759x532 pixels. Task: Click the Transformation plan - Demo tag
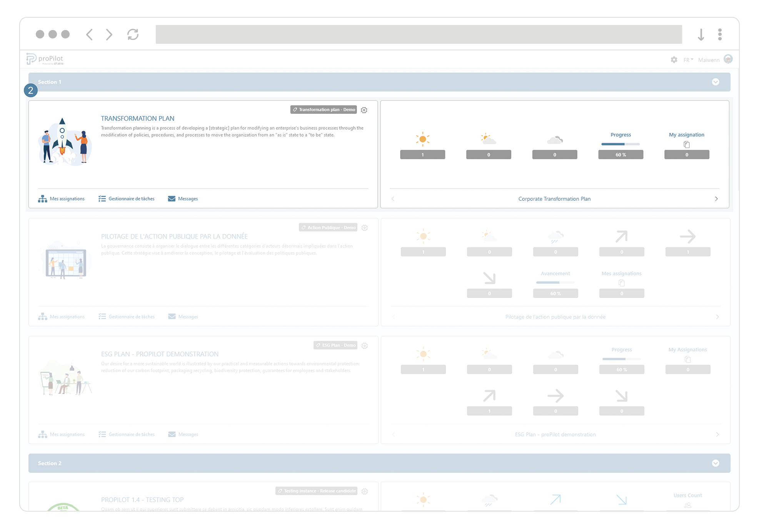point(324,110)
